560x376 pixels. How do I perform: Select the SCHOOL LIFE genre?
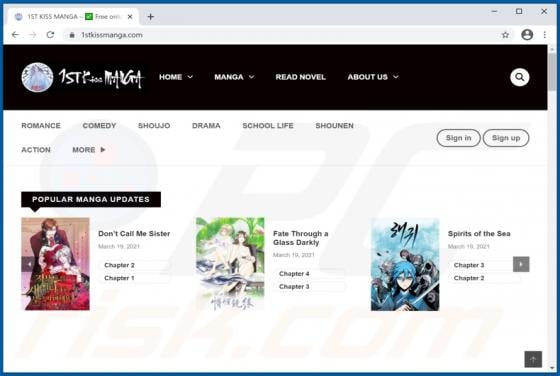click(x=268, y=125)
